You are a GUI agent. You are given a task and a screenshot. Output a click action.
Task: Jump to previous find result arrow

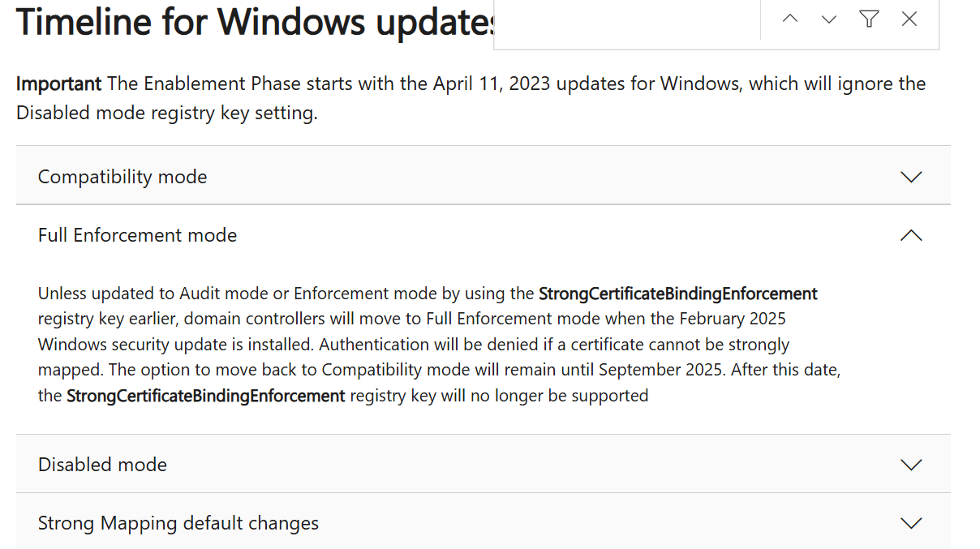click(790, 19)
